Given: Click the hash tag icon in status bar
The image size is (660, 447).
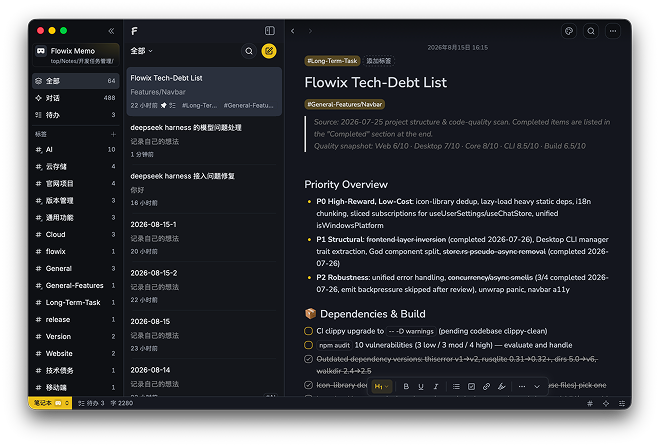Looking at the screenshot, I should click(590, 403).
